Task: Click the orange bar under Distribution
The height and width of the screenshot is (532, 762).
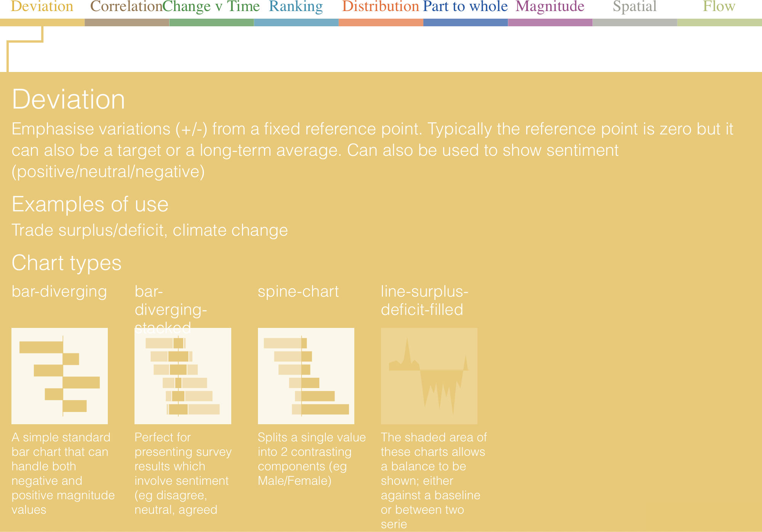Action: (x=381, y=22)
